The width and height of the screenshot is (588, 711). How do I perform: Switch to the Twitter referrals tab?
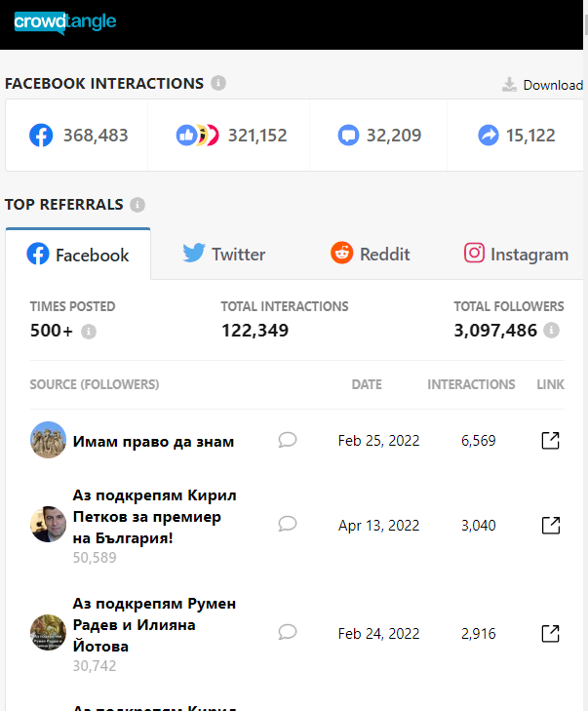click(223, 255)
